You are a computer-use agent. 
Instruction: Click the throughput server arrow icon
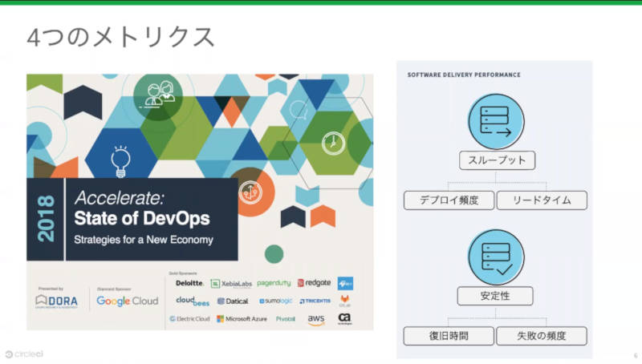pos(496,122)
